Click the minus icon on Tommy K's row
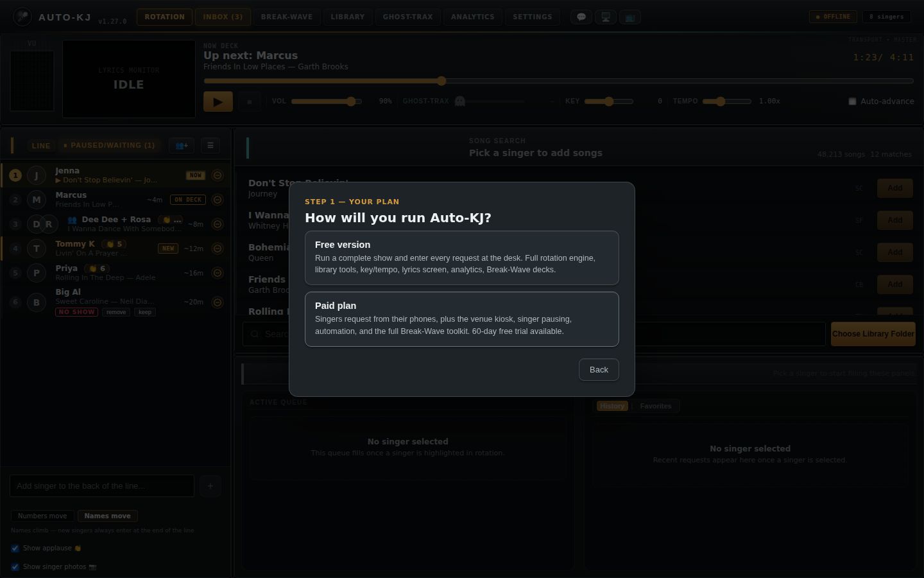924x578 pixels. 218,249
